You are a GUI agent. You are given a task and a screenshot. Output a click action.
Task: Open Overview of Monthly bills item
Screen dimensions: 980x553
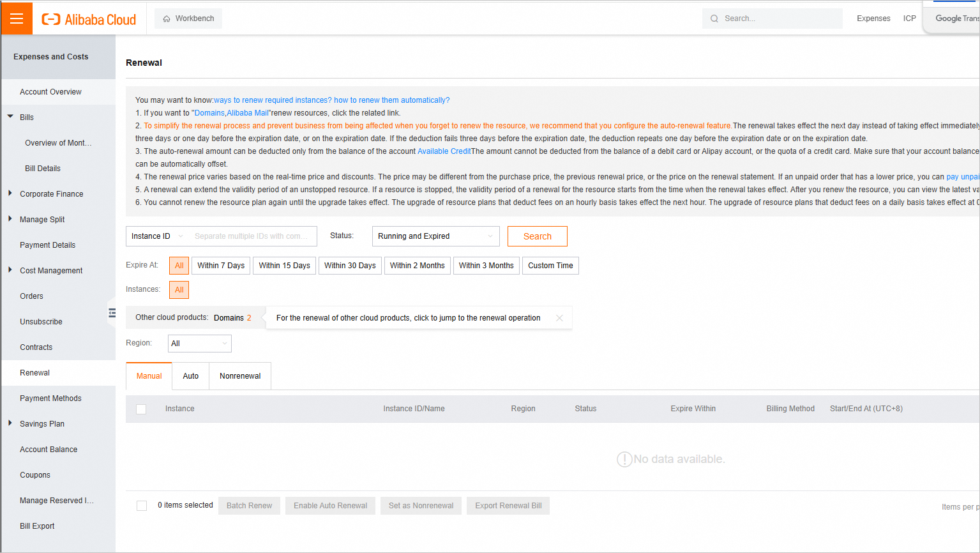coord(58,143)
